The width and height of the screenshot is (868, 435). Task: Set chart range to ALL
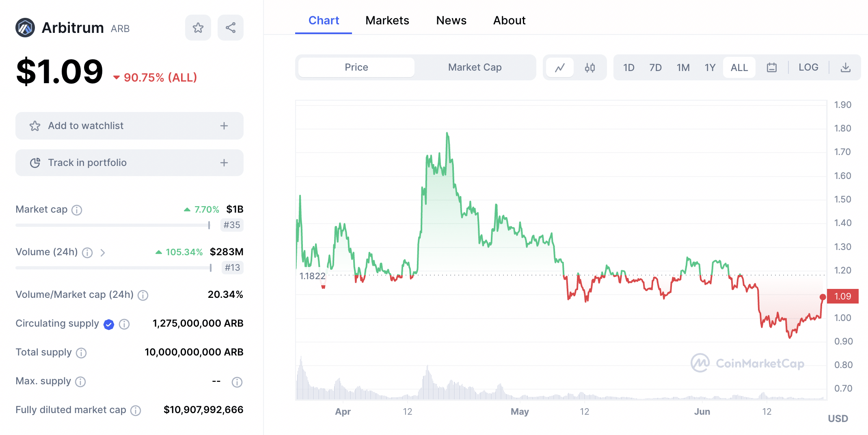tap(739, 67)
